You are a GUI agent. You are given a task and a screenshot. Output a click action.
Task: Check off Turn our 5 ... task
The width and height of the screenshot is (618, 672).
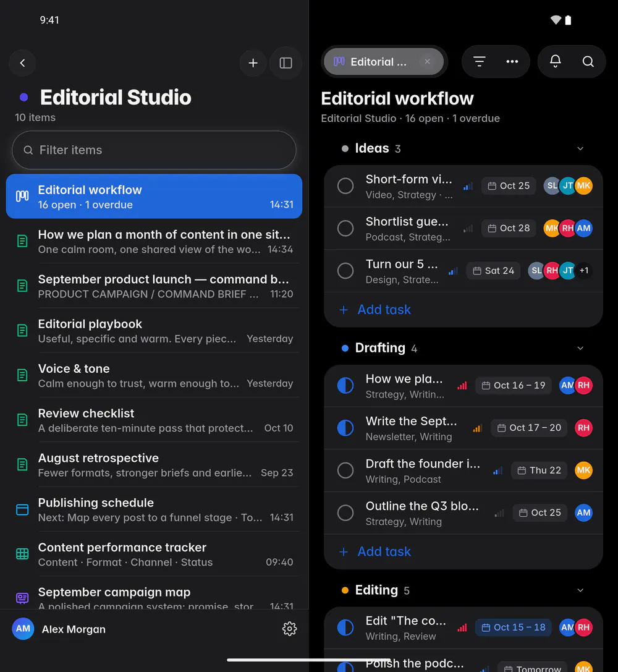345,271
